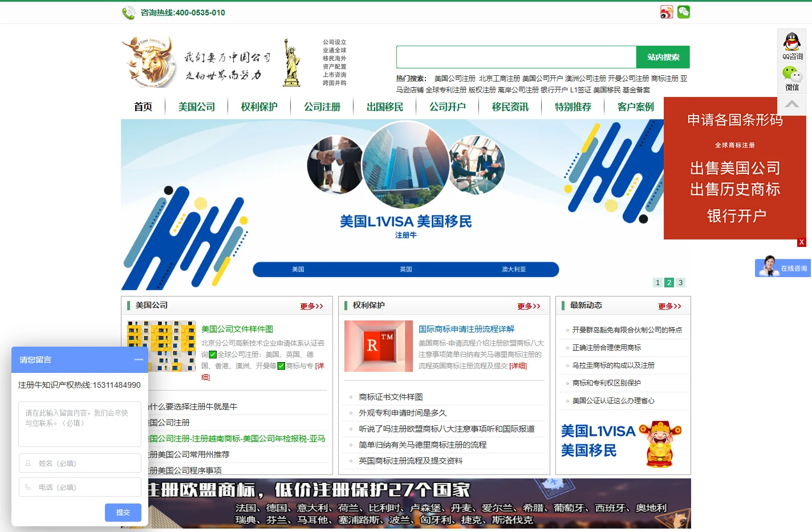This screenshot has height=532, width=812.
Task: Open 英国商标注册流程及提交资料 link
Action: coord(411,461)
